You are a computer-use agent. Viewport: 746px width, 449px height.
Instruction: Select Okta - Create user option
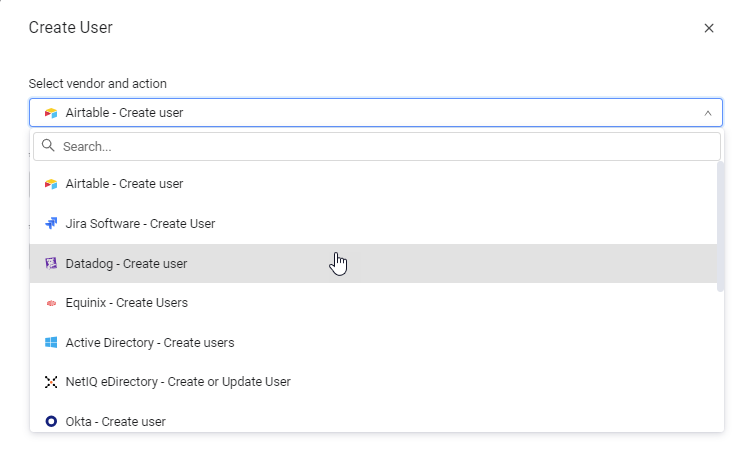[373, 420]
